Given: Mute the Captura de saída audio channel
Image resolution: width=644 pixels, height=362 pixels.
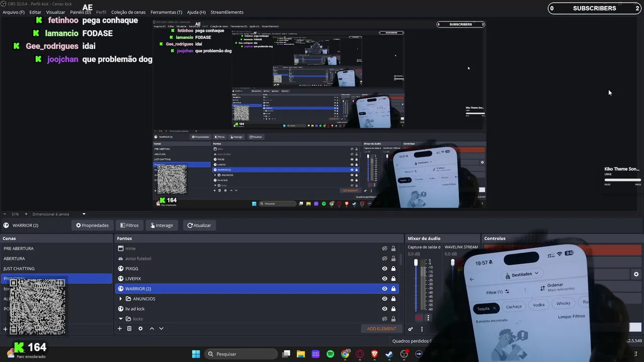Looking at the screenshot, I should point(419,318).
